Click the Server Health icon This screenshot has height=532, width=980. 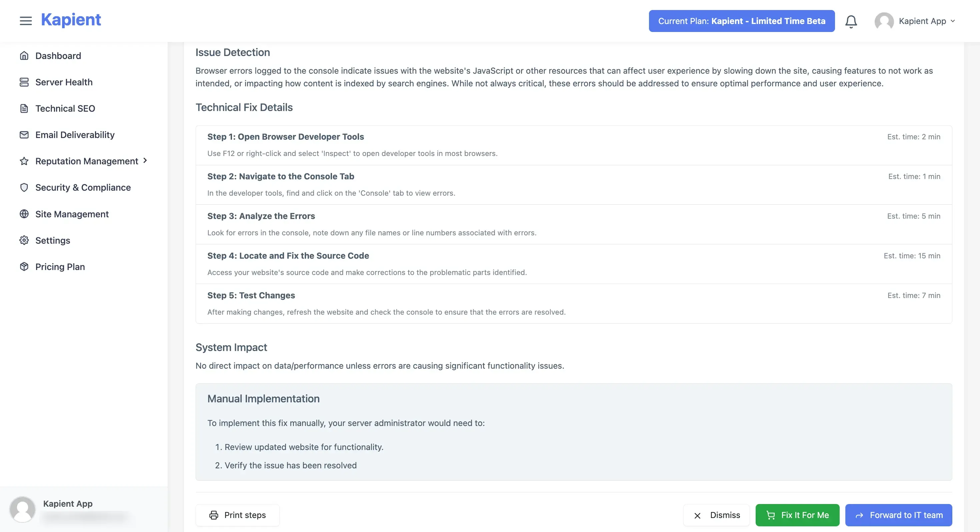(24, 82)
